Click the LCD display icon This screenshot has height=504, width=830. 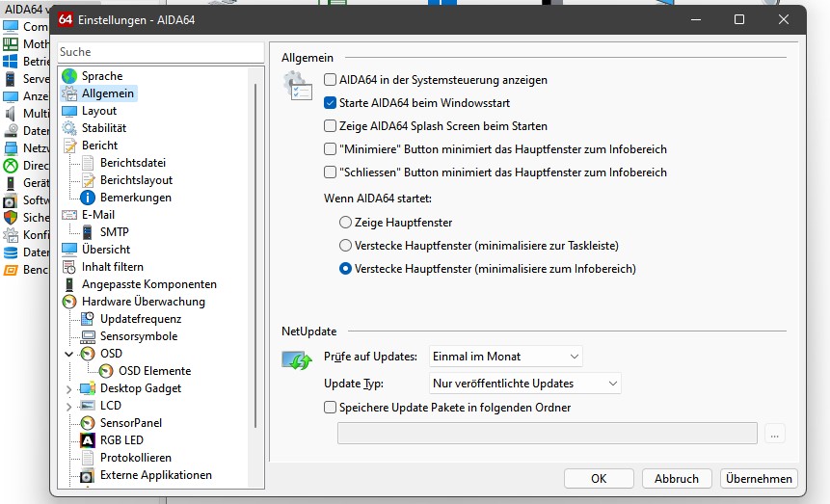coord(88,406)
